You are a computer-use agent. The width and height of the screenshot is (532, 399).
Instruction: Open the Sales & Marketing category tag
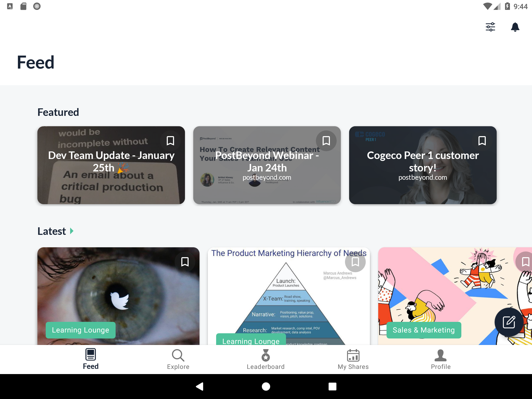[x=424, y=330]
